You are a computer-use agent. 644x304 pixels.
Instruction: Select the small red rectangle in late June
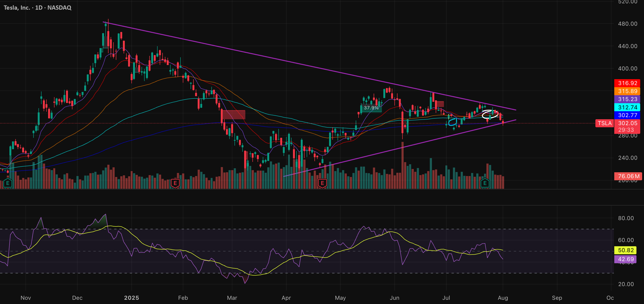pyautogui.click(x=440, y=104)
